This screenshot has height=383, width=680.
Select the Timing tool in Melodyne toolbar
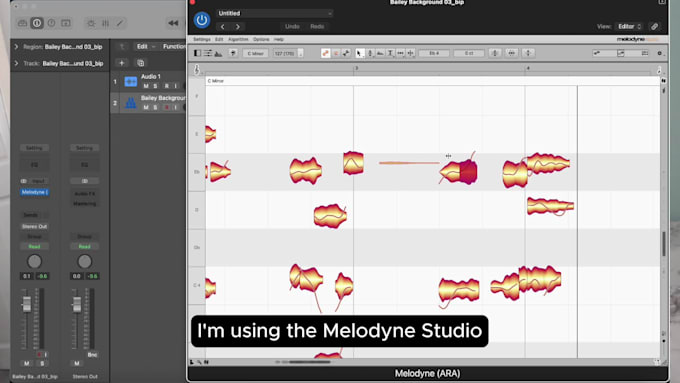pos(400,53)
